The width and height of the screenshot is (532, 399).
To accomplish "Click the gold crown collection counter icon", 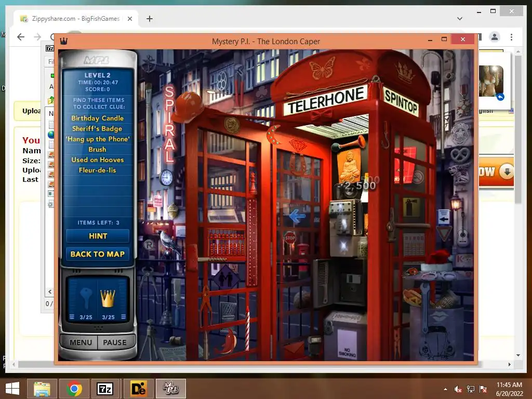I will coord(108,299).
